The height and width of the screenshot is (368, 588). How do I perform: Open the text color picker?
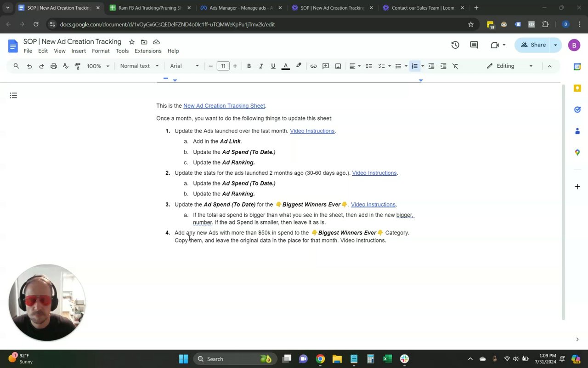coord(285,66)
